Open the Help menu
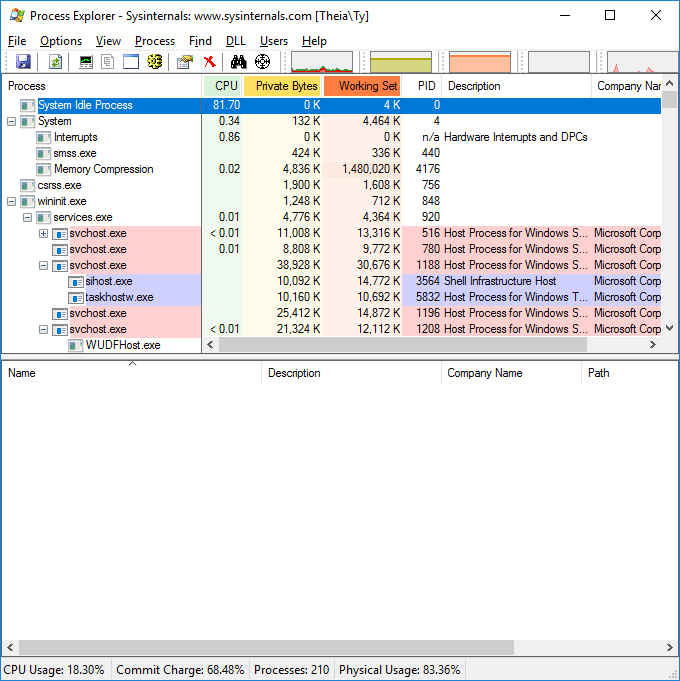Viewport: 680px width, 681px height. point(314,41)
